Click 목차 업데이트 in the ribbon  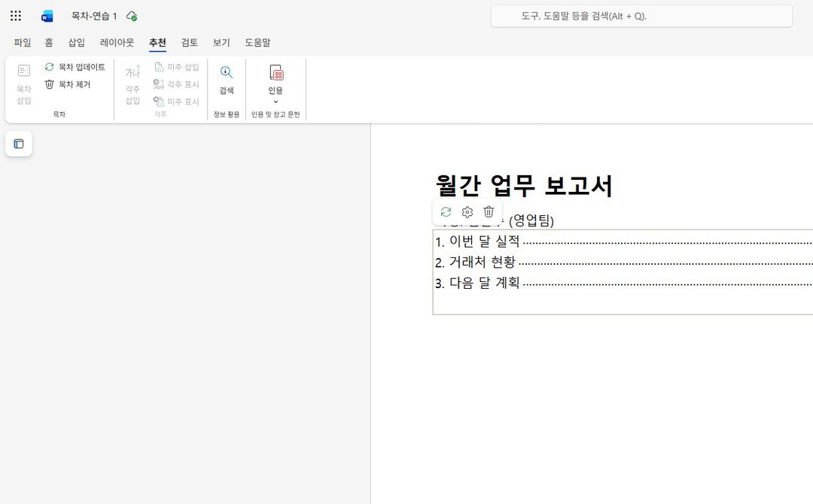75,67
